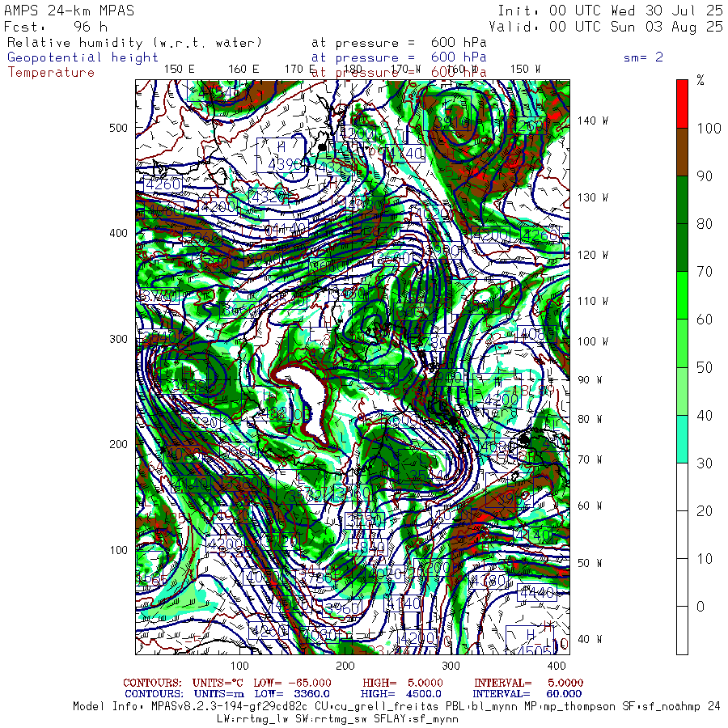This screenshot has width=728, height=728.
Task: Click the 'Valid: 00 UTC Sun 03 Aug 25' text
Action: [x=605, y=27]
